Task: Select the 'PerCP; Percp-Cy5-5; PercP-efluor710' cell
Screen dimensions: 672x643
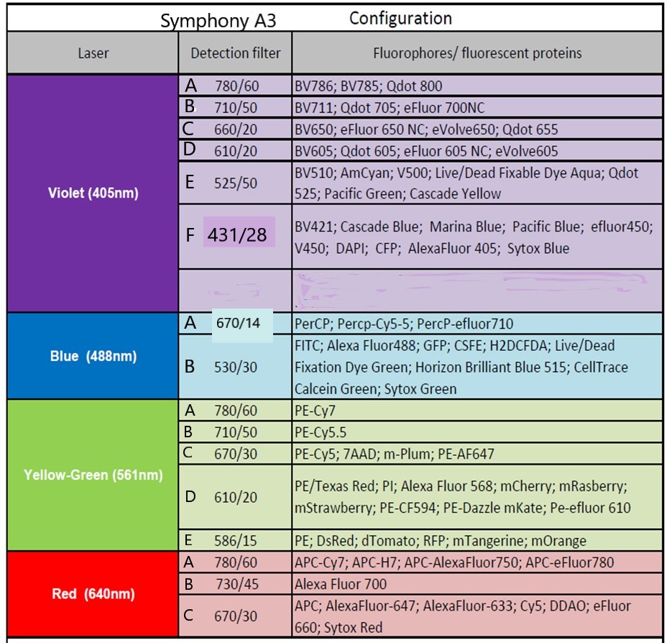Action: [x=477, y=324]
